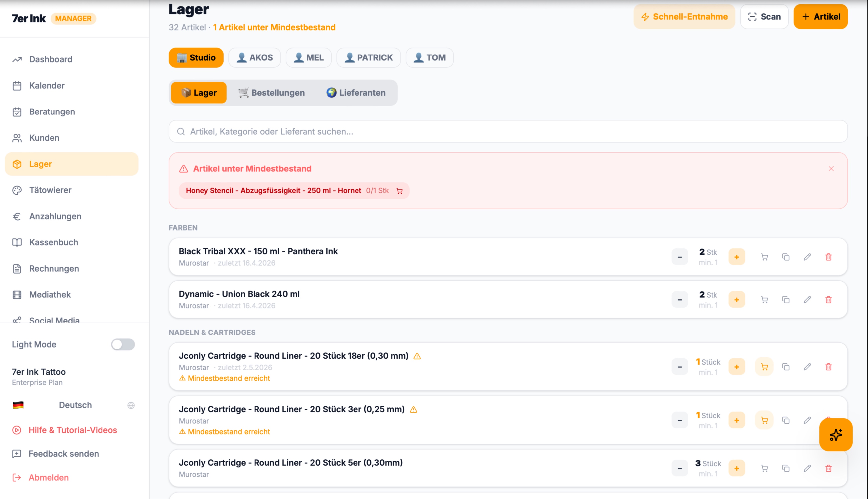Open the Deutsch language selector

tap(73, 405)
